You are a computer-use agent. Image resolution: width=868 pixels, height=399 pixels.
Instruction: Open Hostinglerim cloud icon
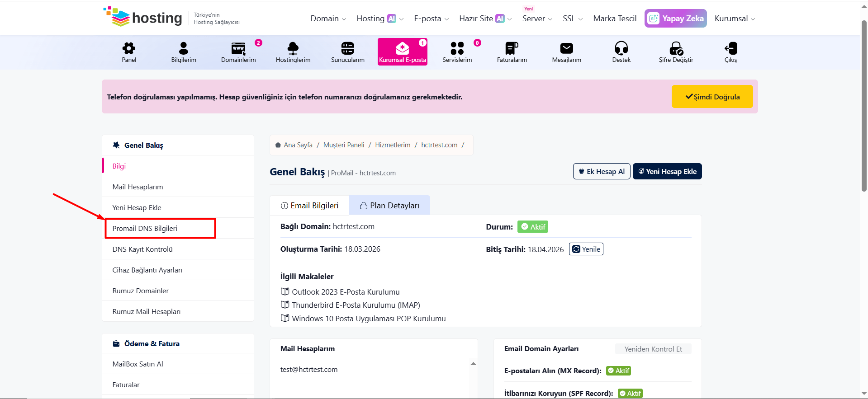pyautogui.click(x=293, y=48)
